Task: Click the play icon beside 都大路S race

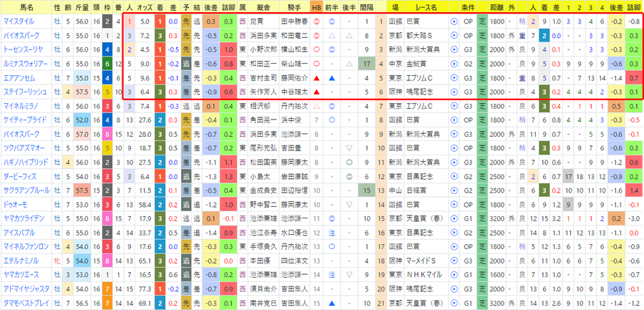Action: click(454, 35)
